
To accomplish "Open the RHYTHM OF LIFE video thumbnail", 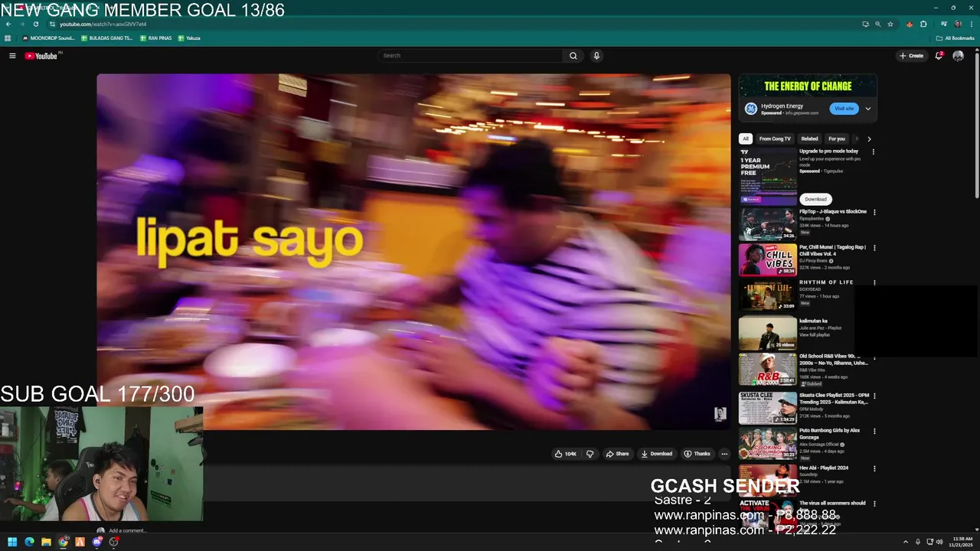I will (x=768, y=296).
